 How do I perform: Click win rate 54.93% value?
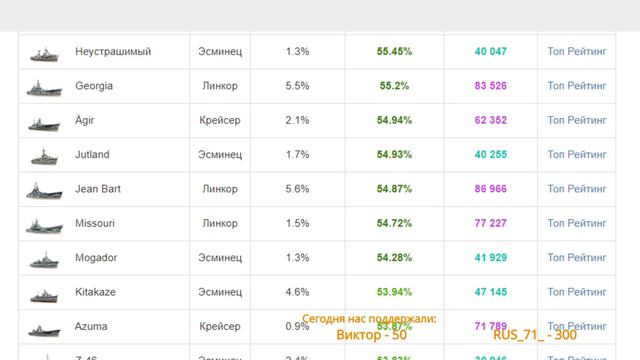click(394, 154)
